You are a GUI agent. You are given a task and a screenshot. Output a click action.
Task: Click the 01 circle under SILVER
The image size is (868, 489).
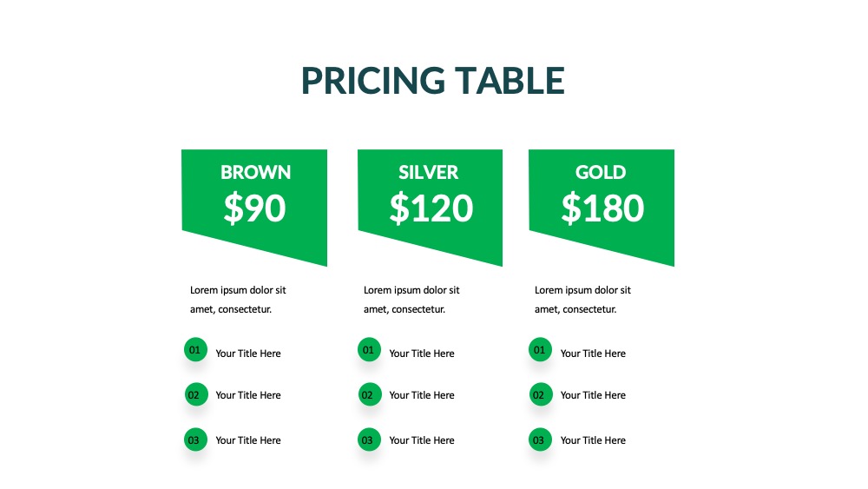pos(369,349)
